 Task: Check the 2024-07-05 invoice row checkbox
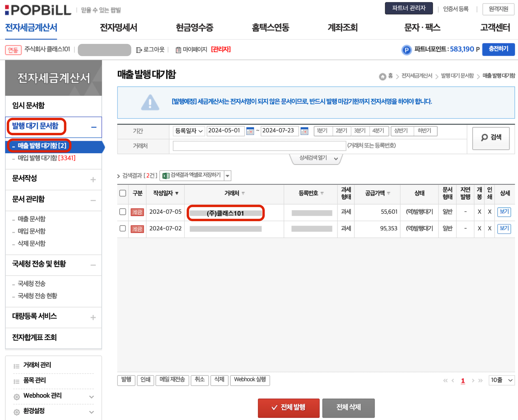tap(123, 212)
